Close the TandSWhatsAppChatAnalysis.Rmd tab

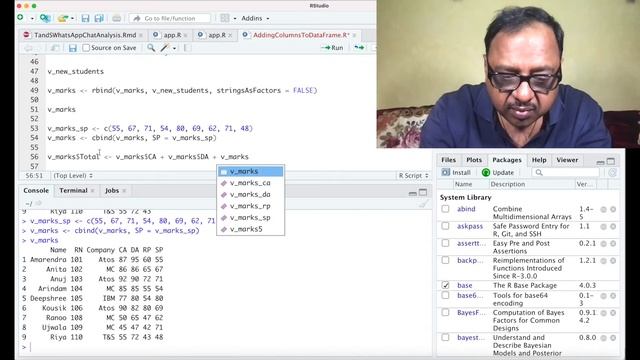pyautogui.click(x=141, y=36)
